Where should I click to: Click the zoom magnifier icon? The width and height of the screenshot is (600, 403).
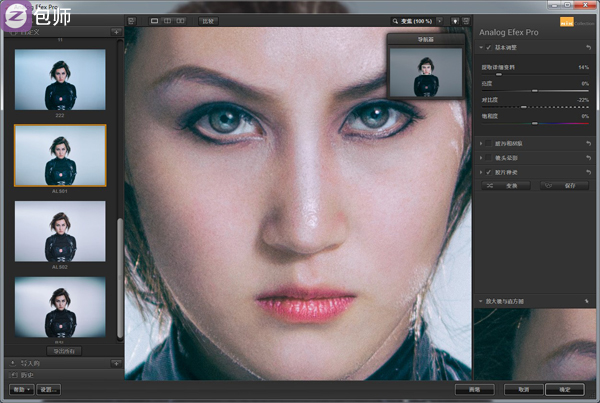coord(395,21)
